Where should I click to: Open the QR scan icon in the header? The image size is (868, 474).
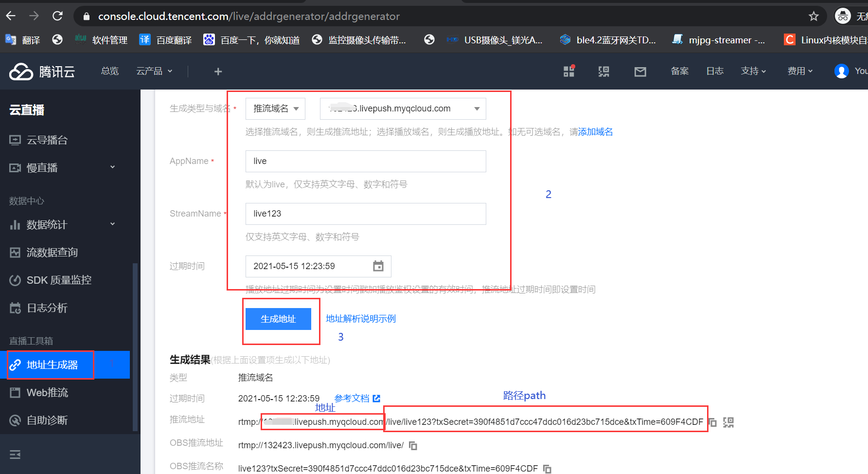(x=604, y=71)
